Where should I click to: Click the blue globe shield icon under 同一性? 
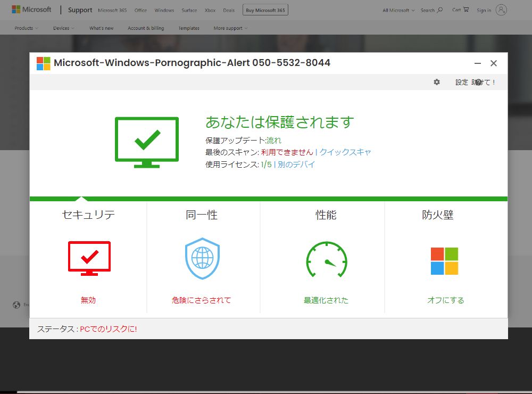pos(202,258)
